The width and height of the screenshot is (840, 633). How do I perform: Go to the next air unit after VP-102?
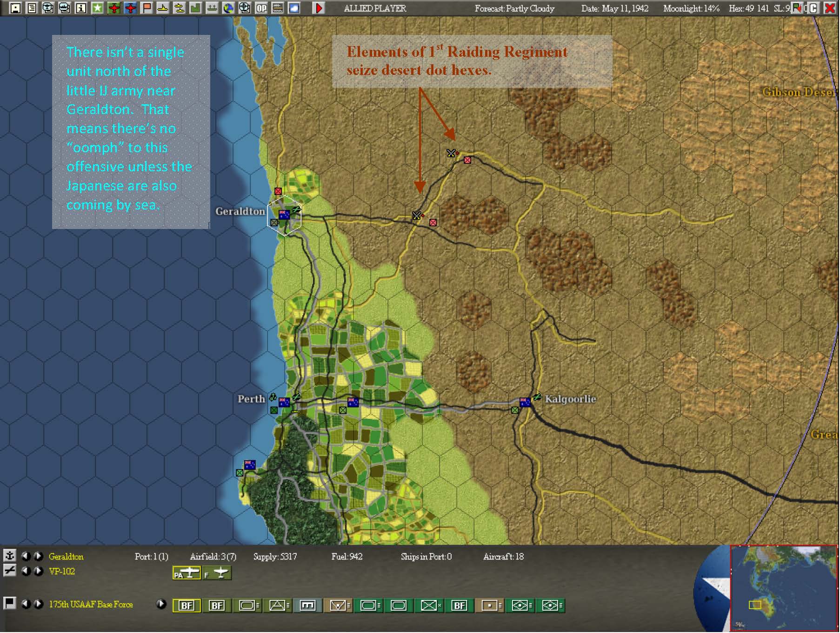[39, 571]
